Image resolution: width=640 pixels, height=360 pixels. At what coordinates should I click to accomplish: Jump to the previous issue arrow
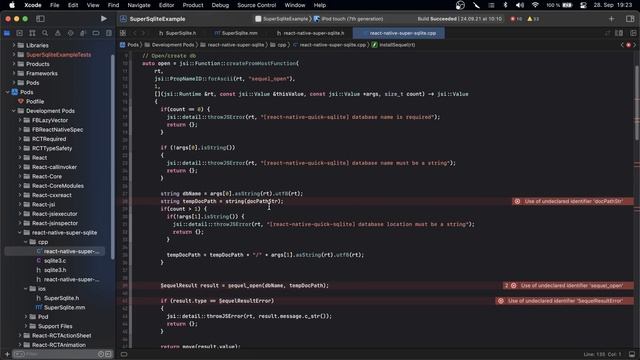(622, 45)
